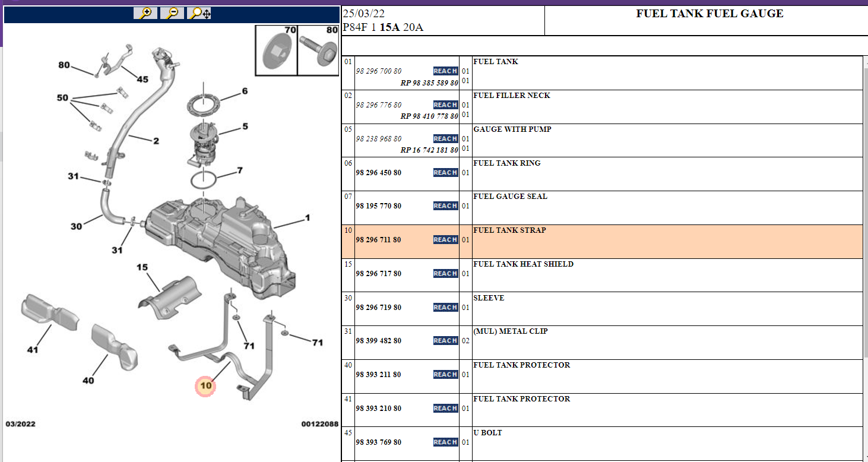Screen dimensions: 868x462
Task: Click part number 98 296 776 80
Action: coord(379,105)
